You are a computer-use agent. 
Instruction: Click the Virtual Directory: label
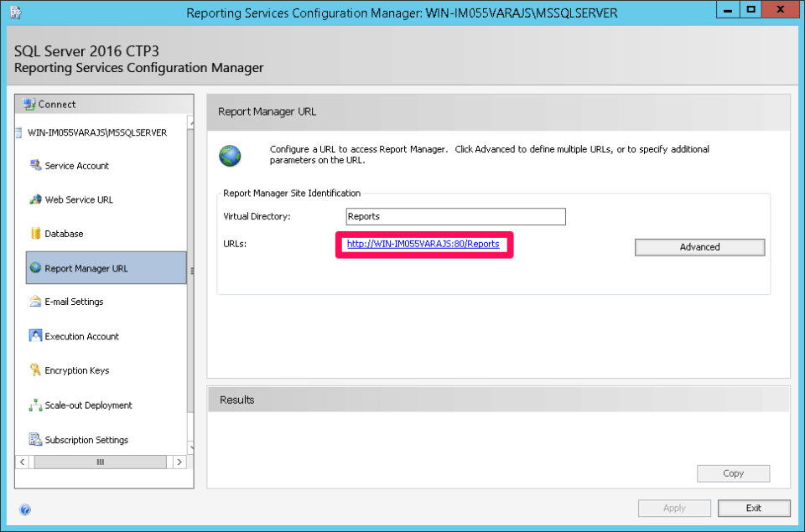click(x=257, y=216)
